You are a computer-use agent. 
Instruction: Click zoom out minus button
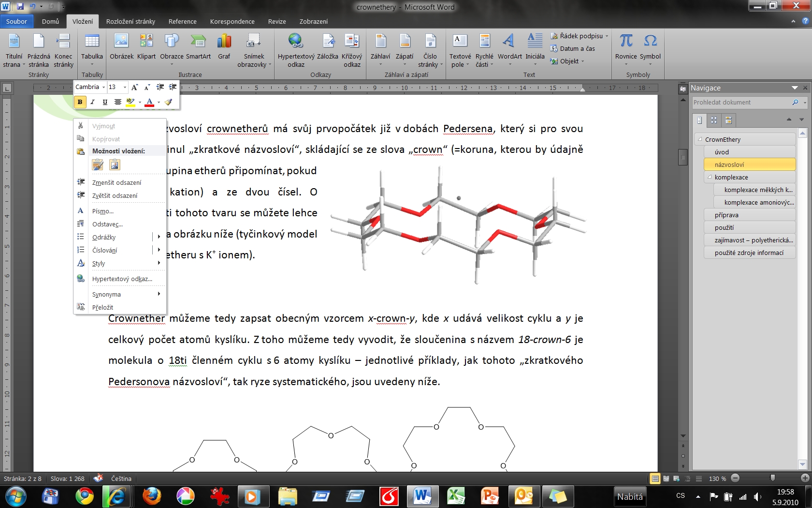point(735,478)
